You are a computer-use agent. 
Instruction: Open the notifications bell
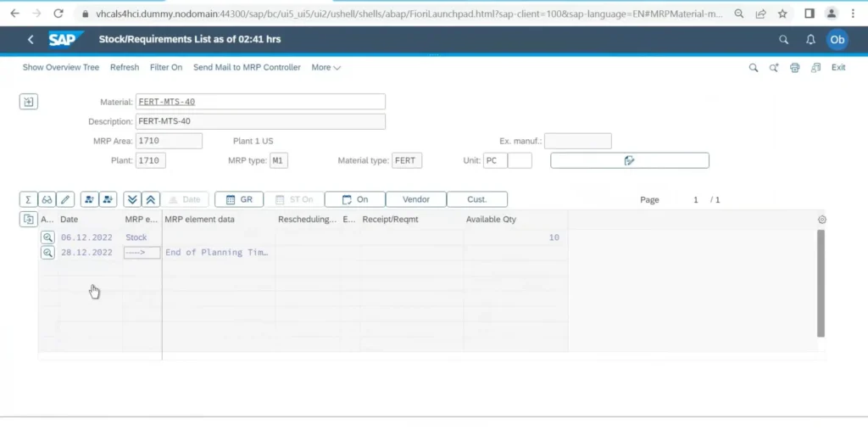click(x=810, y=39)
